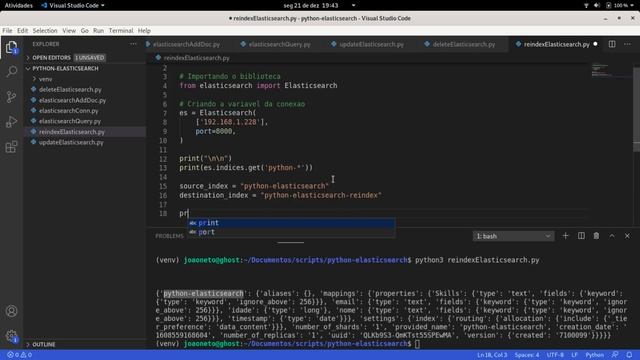Kill terminal with trash icon
This screenshot has width=640, height=360.
tap(596, 236)
